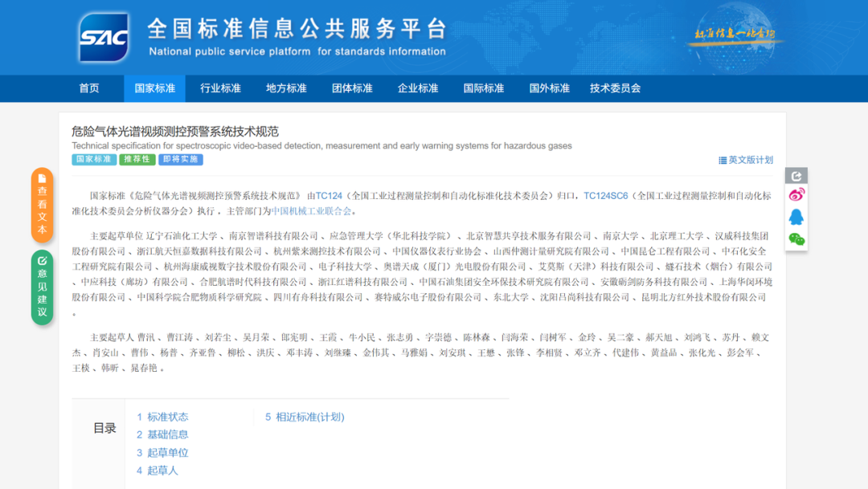Jump to section 1 标准状态
This screenshot has height=489, width=868.
point(162,417)
